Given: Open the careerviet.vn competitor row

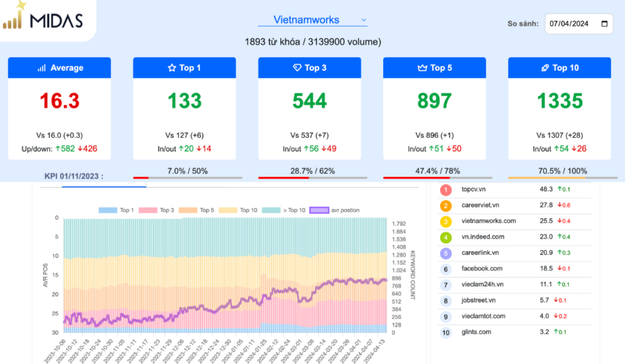Looking at the screenshot, I should pos(515,205).
